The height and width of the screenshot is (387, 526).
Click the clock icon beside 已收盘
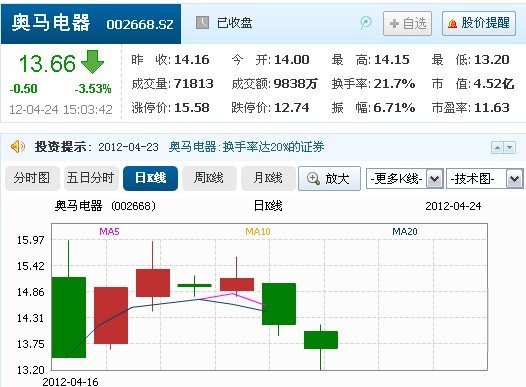202,22
